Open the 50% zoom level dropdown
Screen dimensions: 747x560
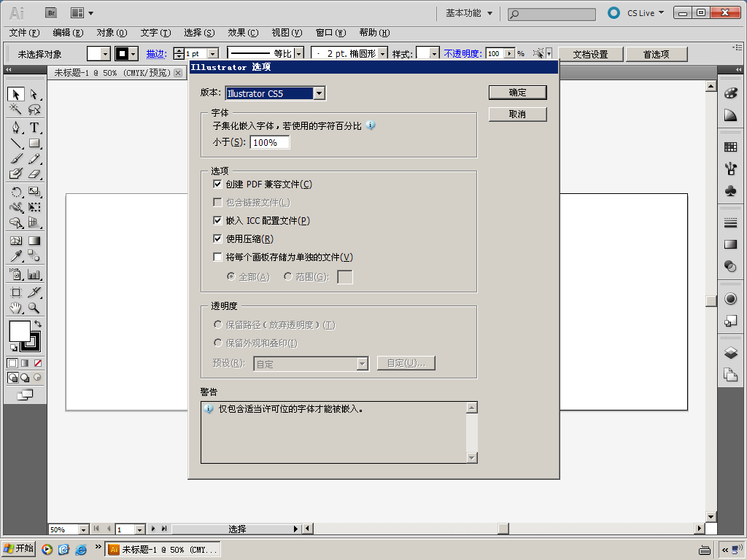click(83, 529)
